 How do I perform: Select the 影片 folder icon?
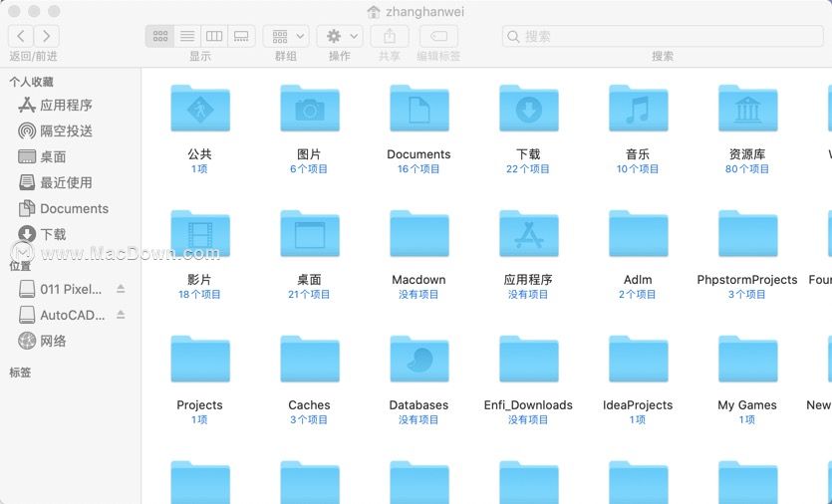point(200,233)
